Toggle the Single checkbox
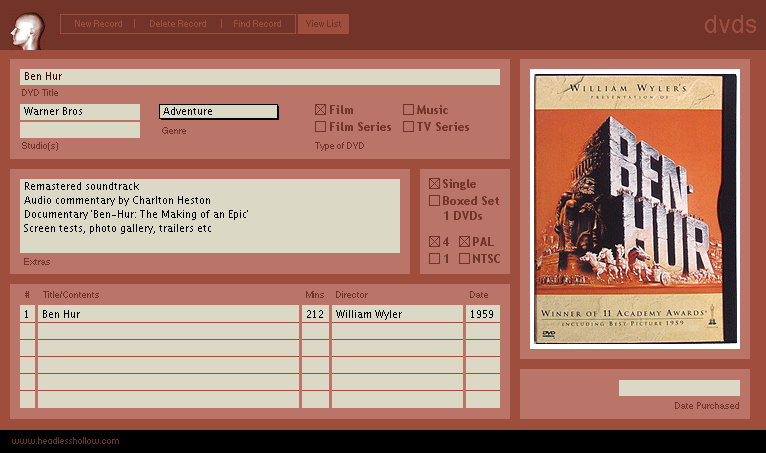This screenshot has height=453, width=766. (434, 184)
